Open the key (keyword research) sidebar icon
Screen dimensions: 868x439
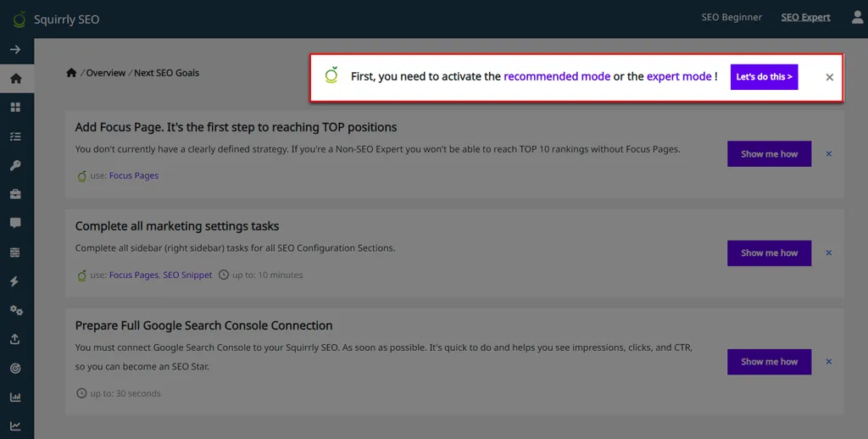(15, 165)
